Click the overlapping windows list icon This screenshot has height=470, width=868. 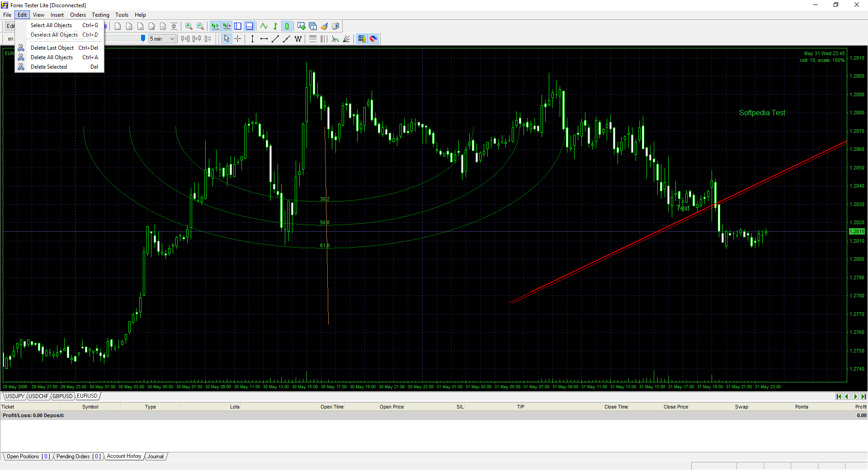pyautogui.click(x=313, y=26)
